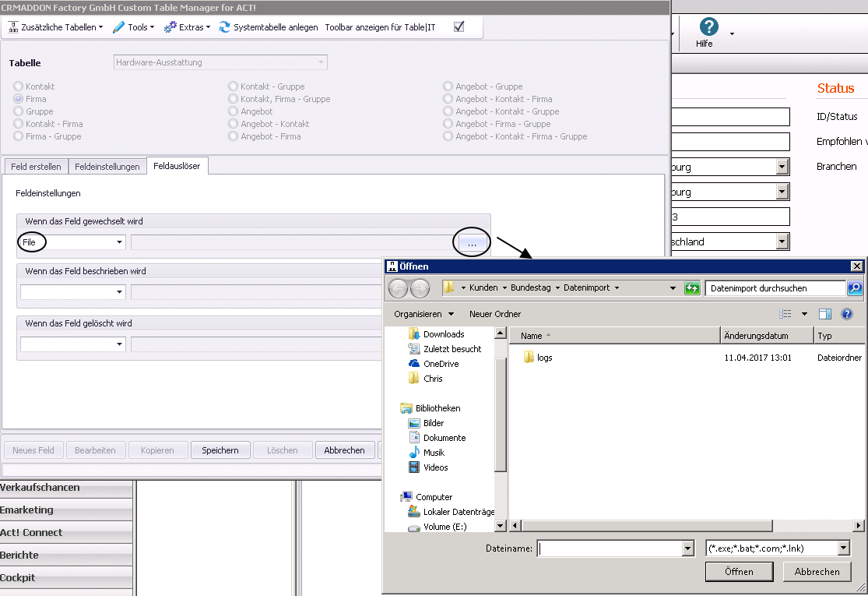Click the navigation pane vertical scrollbar
Viewport: 868px width, 596px height.
click(501, 415)
